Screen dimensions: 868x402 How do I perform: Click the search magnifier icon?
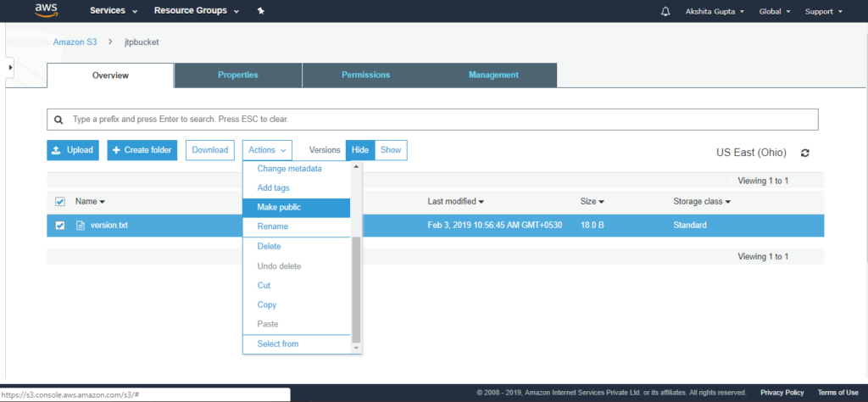pyautogui.click(x=58, y=120)
